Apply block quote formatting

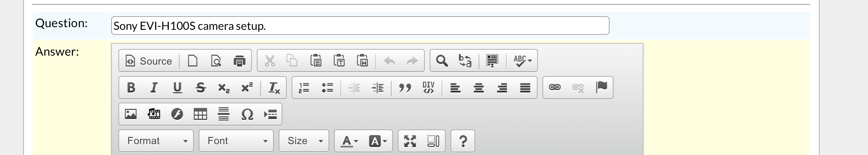[x=405, y=88]
